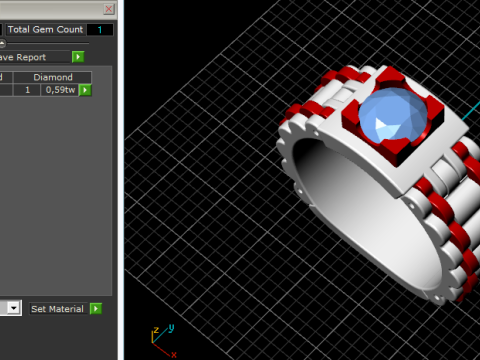480x360 pixels.
Task: Close the gem report panel
Action: 109,9
